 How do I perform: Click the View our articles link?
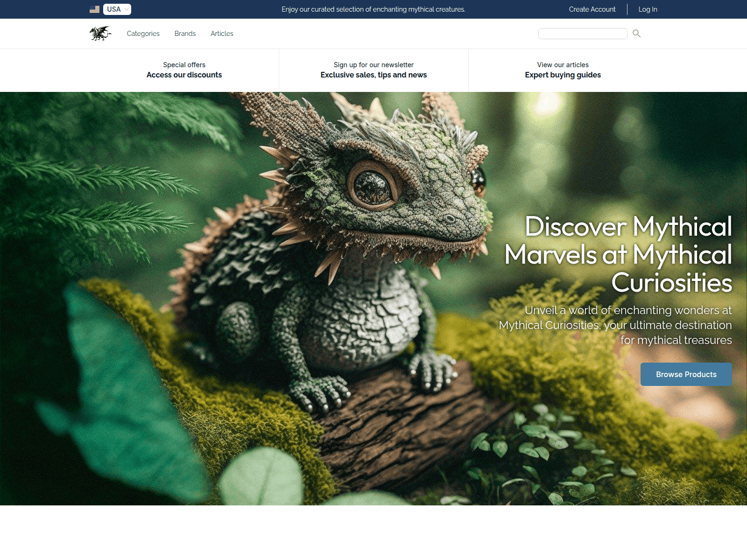click(563, 65)
